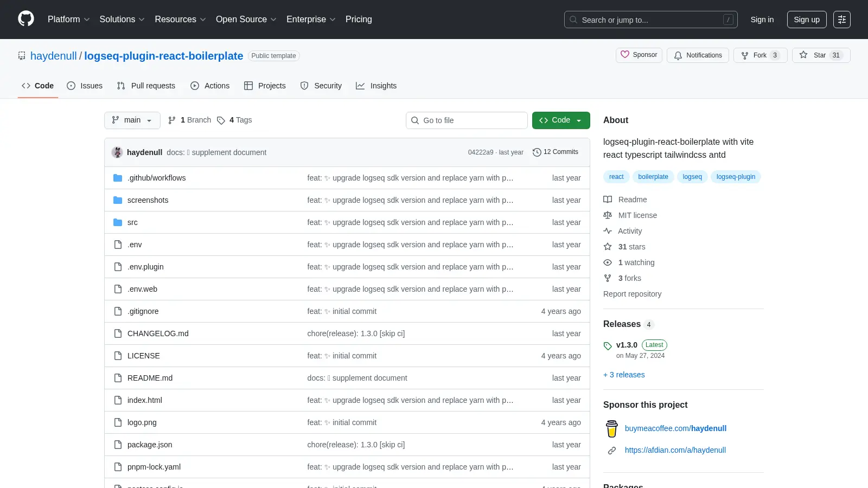
Task: Open the + 3 releases link
Action: 624,375
